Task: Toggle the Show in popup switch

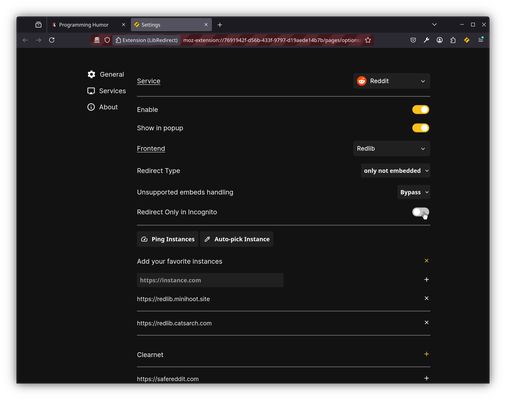Action: click(x=420, y=128)
